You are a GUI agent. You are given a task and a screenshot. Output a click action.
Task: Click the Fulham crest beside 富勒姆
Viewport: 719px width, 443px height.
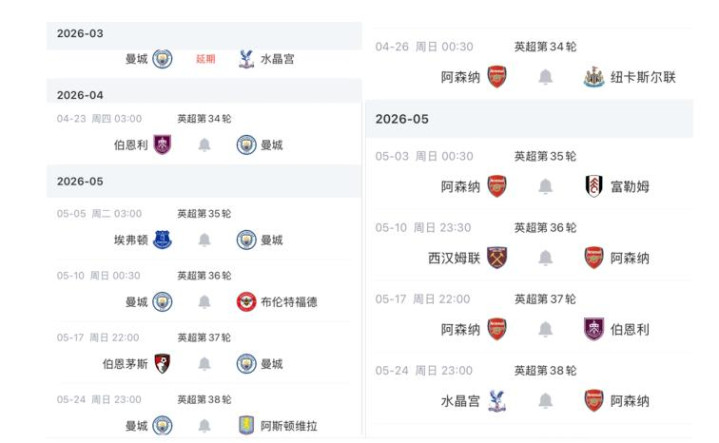click(594, 187)
